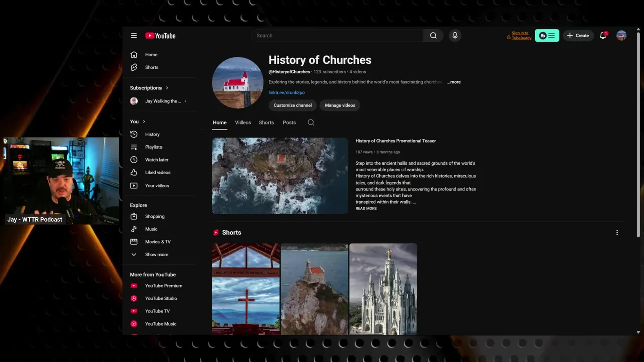Open YouTube Premium

coord(164,286)
